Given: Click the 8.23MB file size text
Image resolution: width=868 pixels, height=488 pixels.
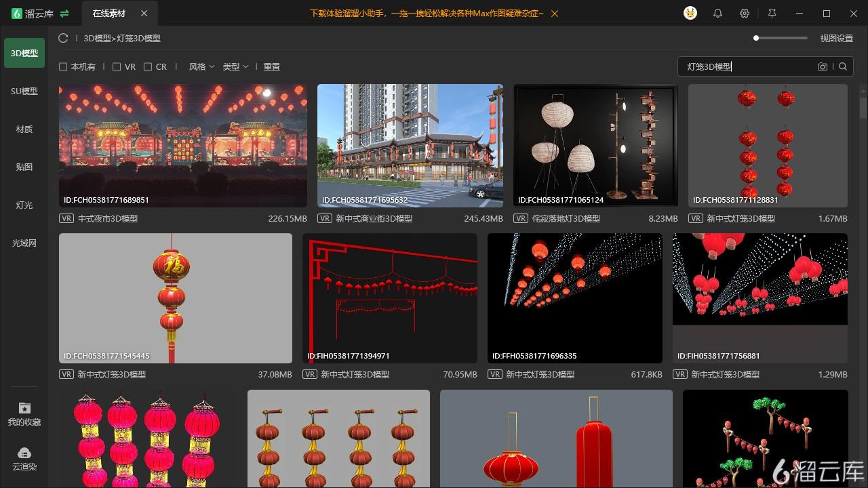Looking at the screenshot, I should coord(663,218).
